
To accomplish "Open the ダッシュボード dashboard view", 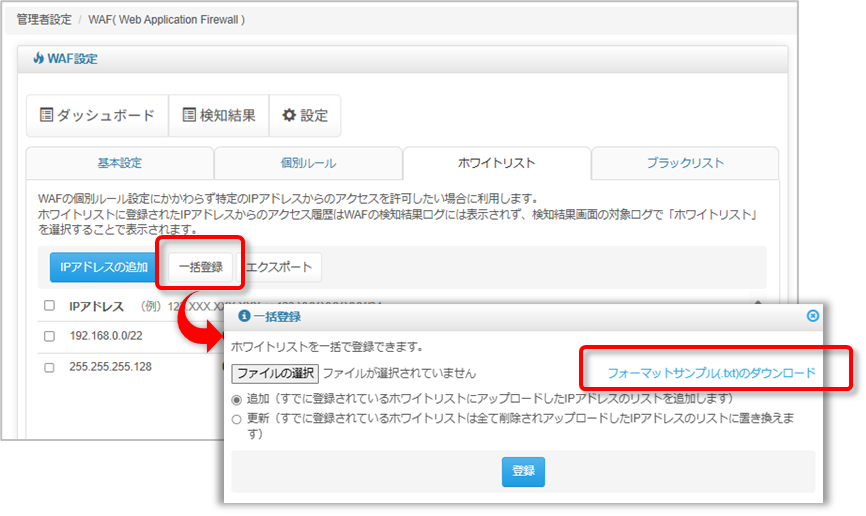I will (97, 116).
